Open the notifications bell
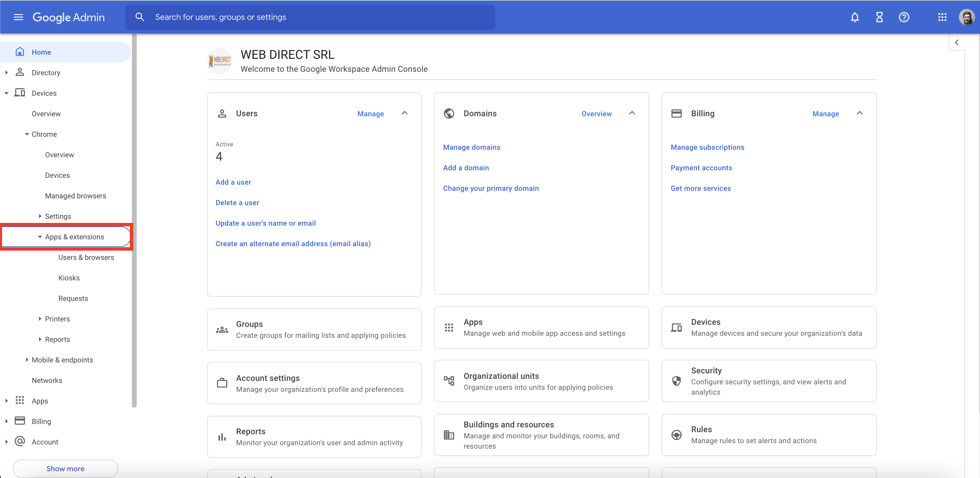The image size is (980, 478). (x=855, y=17)
